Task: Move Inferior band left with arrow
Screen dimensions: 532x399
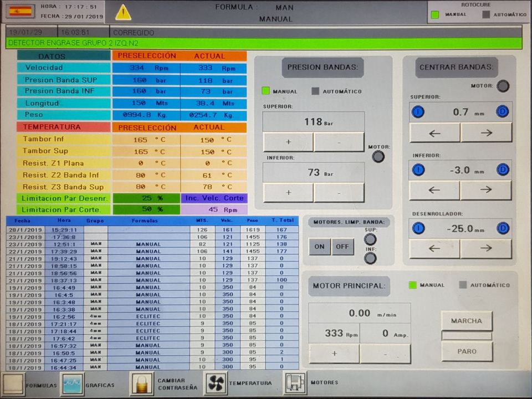Action: coord(434,190)
